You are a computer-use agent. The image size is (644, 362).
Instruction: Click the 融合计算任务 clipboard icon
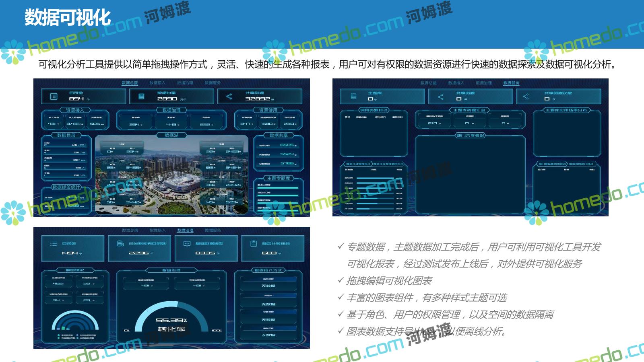pyautogui.click(x=254, y=244)
